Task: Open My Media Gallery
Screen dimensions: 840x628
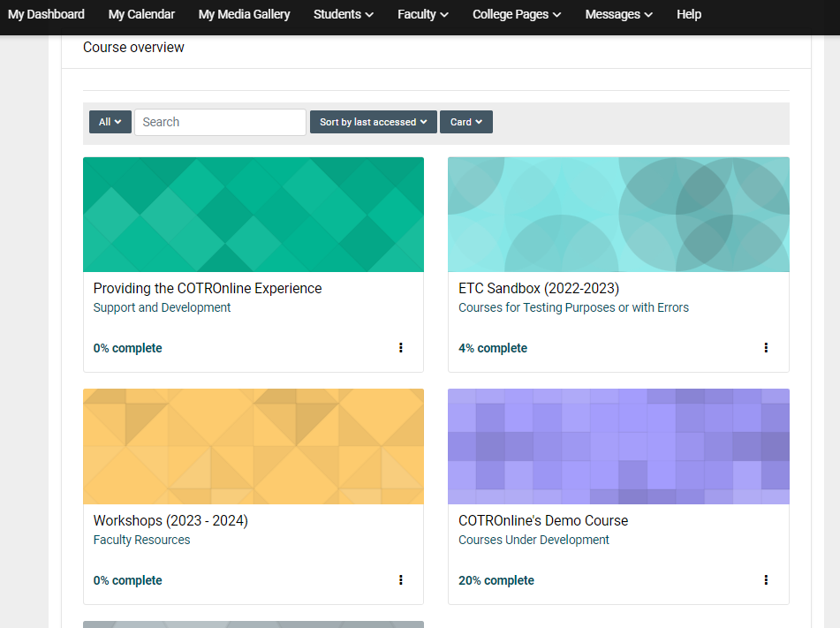Action: point(245,14)
